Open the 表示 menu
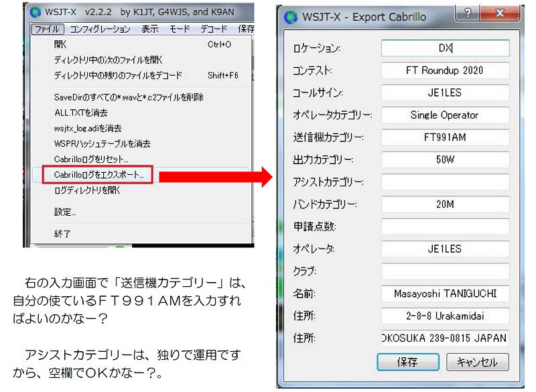Viewport: 536px width, 392px height. coord(150,29)
